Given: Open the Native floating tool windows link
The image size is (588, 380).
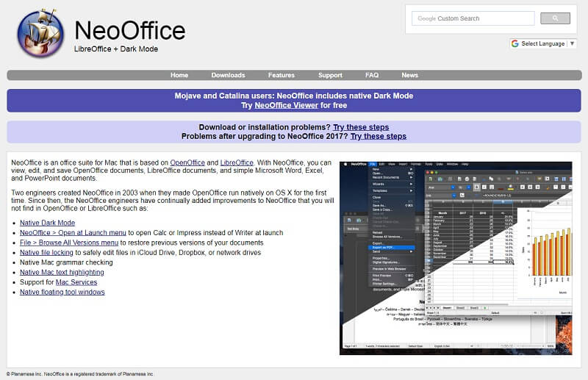Looking at the screenshot, I should pyautogui.click(x=62, y=292).
